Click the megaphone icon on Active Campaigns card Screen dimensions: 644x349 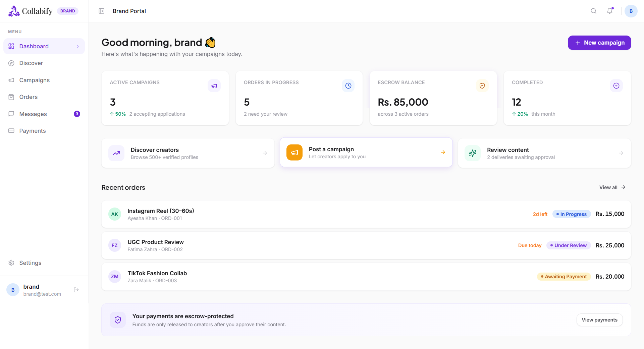214,86
